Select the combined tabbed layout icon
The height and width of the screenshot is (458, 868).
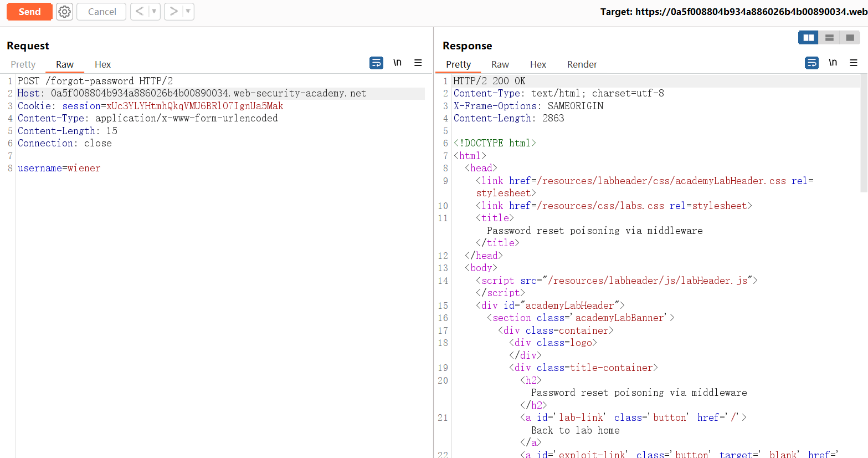(x=850, y=37)
